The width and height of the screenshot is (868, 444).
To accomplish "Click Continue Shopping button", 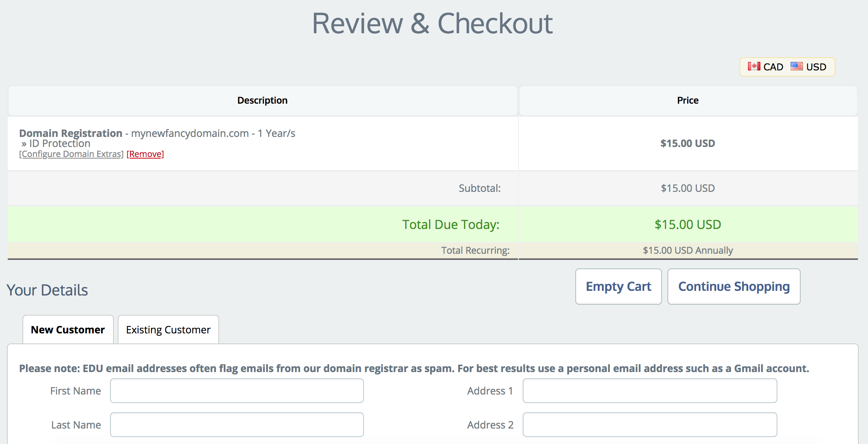I will point(734,287).
